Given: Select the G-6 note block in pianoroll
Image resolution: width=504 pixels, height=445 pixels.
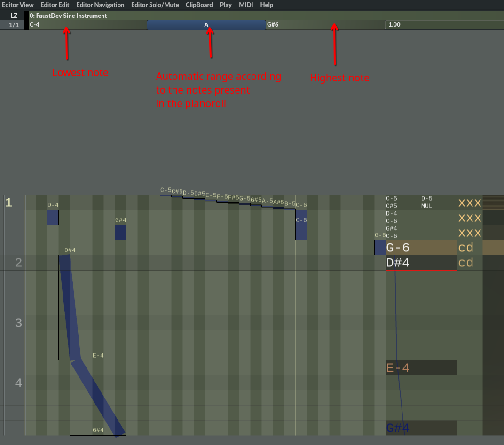Looking at the screenshot, I should pyautogui.click(x=380, y=247).
